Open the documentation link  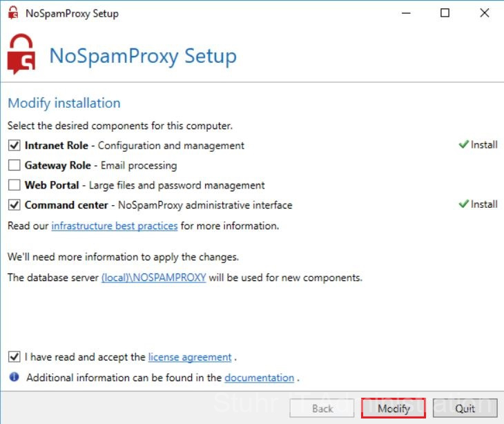pyautogui.click(x=260, y=378)
